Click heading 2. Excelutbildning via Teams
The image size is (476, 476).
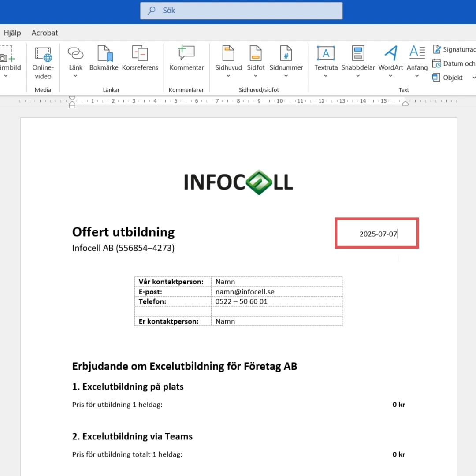pyautogui.click(x=132, y=436)
